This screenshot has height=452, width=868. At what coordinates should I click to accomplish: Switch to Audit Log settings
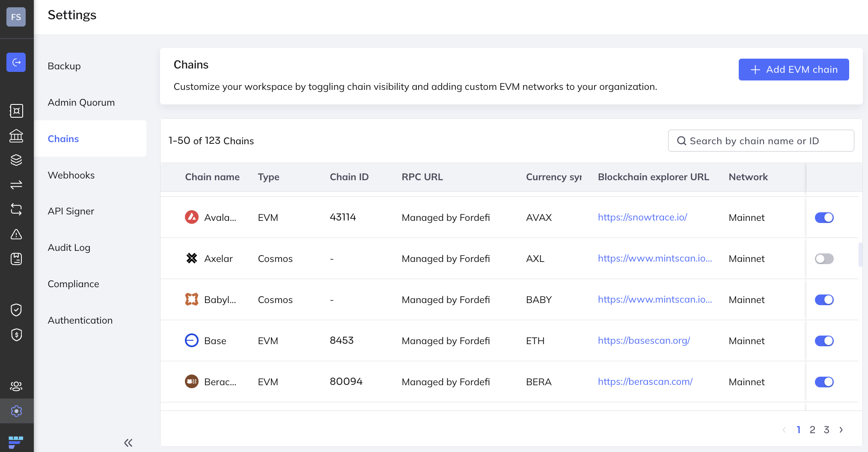click(69, 247)
